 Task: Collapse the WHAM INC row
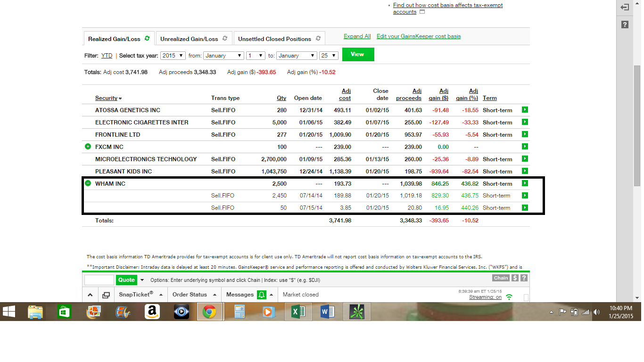[88, 183]
